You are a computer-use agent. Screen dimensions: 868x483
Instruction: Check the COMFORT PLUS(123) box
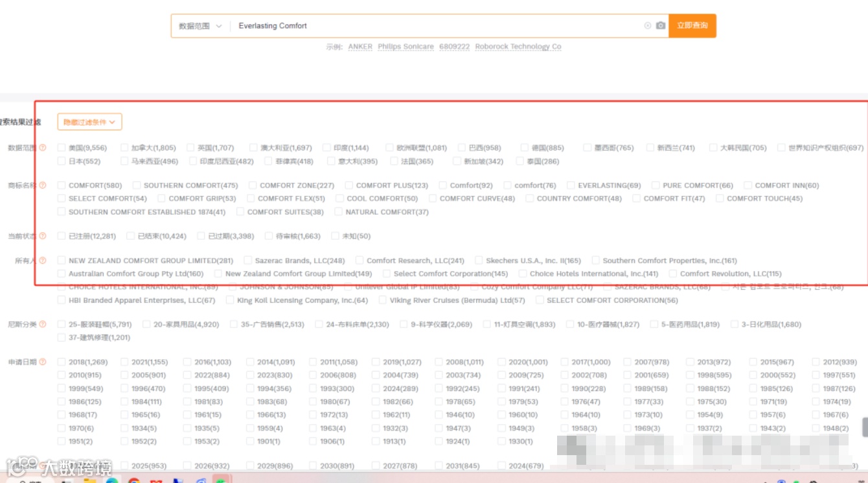pos(349,185)
